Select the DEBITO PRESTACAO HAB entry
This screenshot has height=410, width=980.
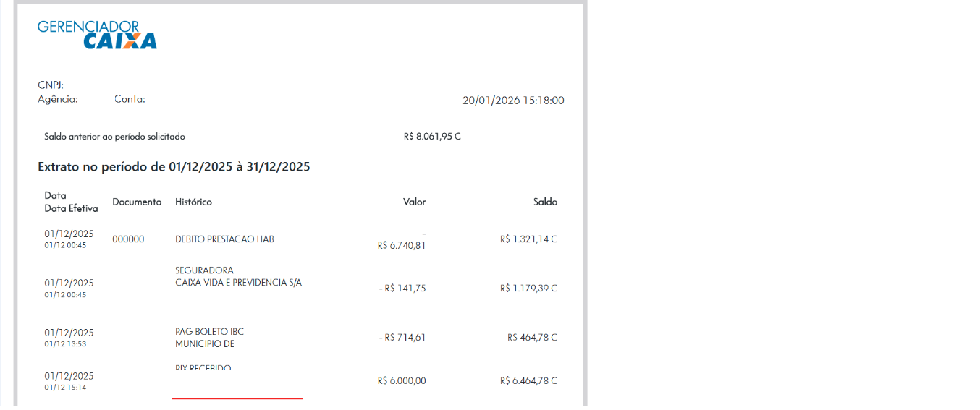[224, 239]
